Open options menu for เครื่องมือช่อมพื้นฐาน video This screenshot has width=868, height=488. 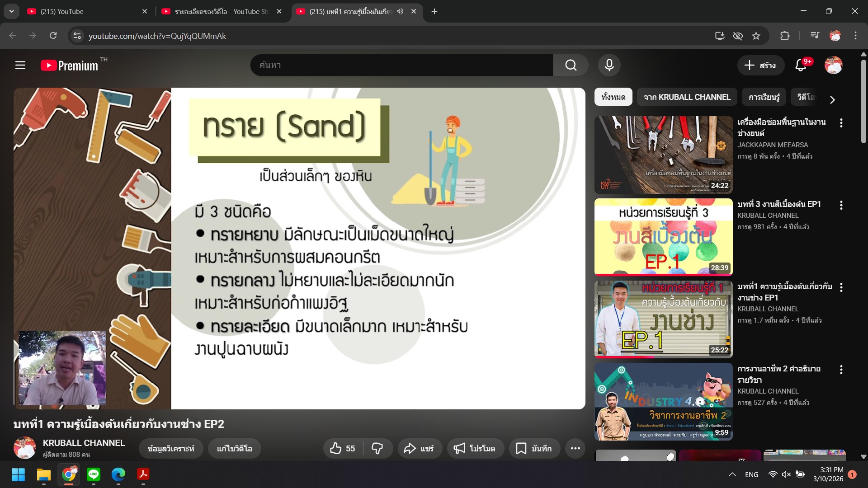point(841,123)
